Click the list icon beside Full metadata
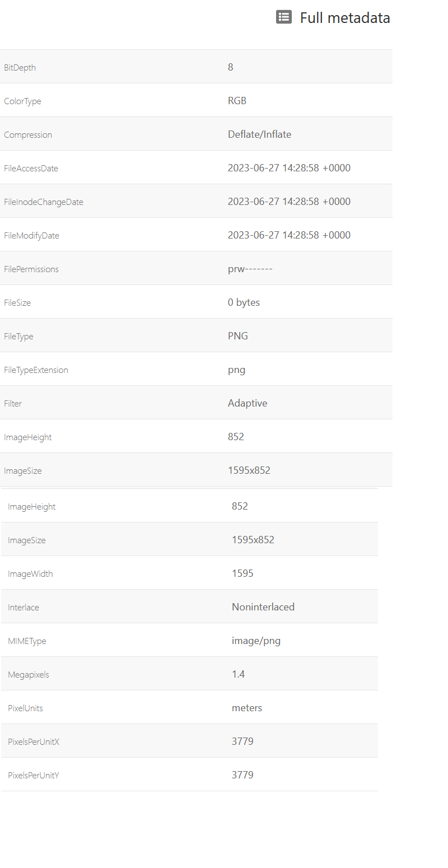Screen dimensions: 448x868 (284, 17)
